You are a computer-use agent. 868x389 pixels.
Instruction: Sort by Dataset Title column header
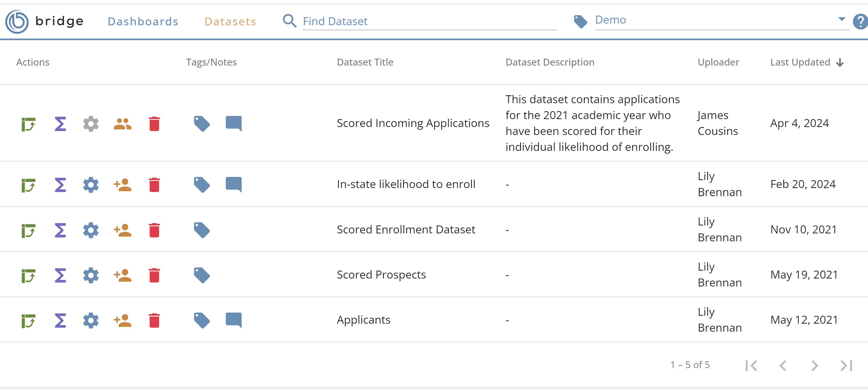(x=365, y=62)
